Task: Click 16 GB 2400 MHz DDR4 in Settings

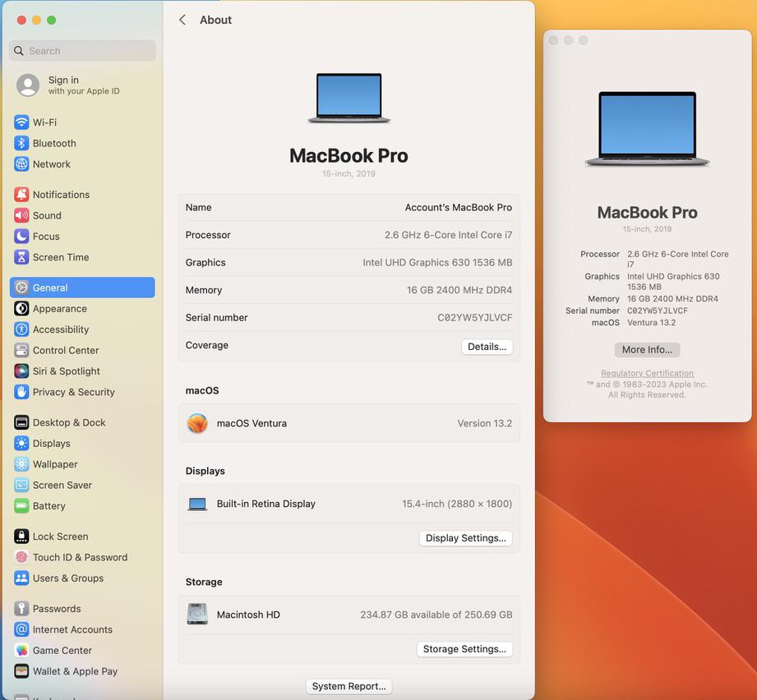Action: tap(459, 290)
